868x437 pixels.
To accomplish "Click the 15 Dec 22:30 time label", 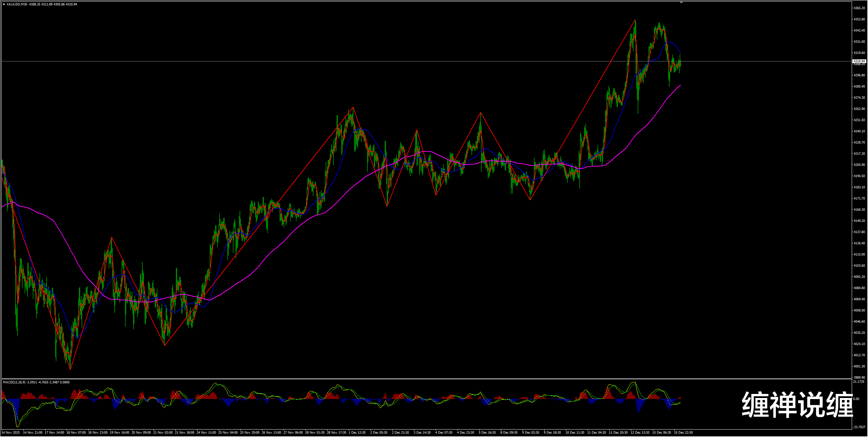I will [683, 433].
